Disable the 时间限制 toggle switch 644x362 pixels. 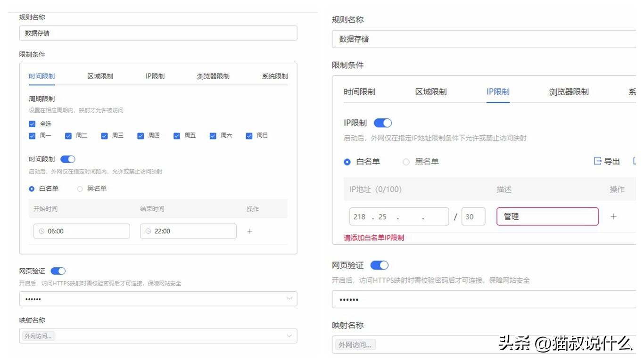point(68,159)
